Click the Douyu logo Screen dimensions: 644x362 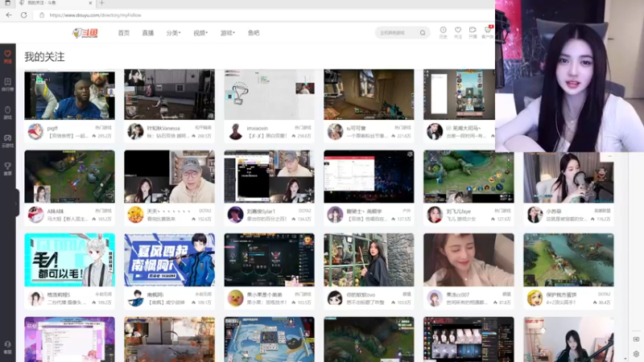click(85, 33)
